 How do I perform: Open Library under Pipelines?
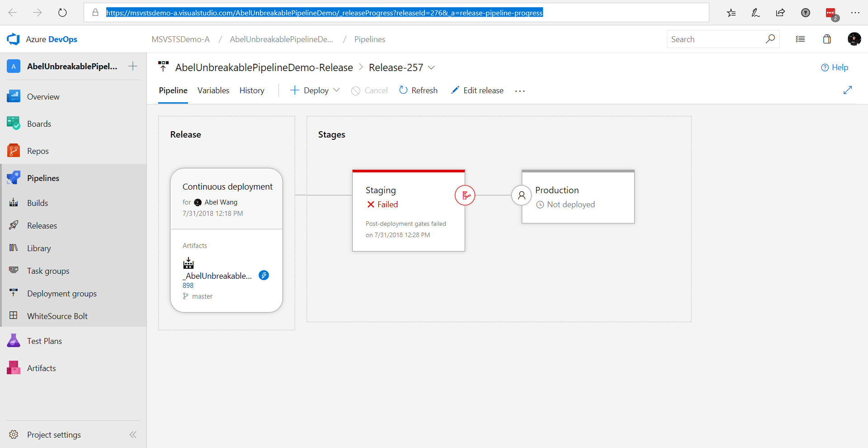[39, 248]
